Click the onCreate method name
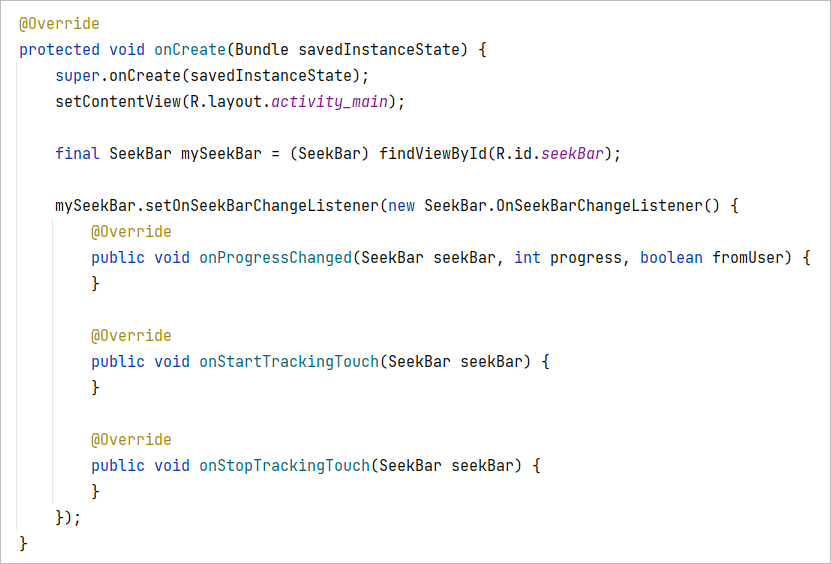Screen dimensions: 831x564 click(x=190, y=50)
